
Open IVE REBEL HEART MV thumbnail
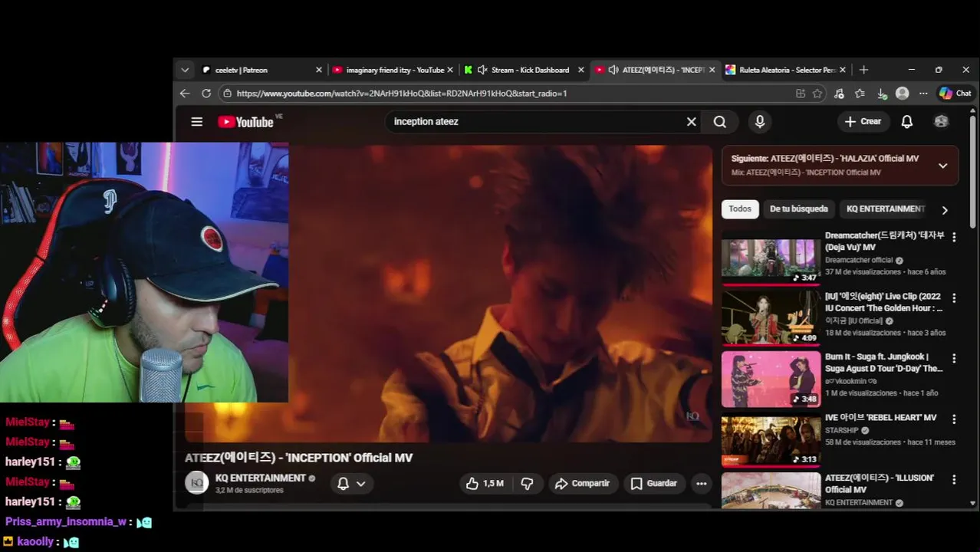click(771, 441)
